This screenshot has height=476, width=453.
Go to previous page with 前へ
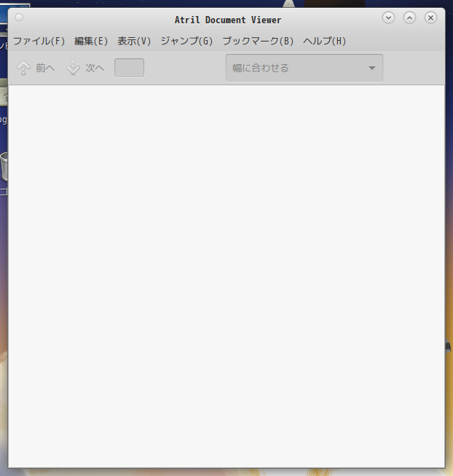[36, 68]
